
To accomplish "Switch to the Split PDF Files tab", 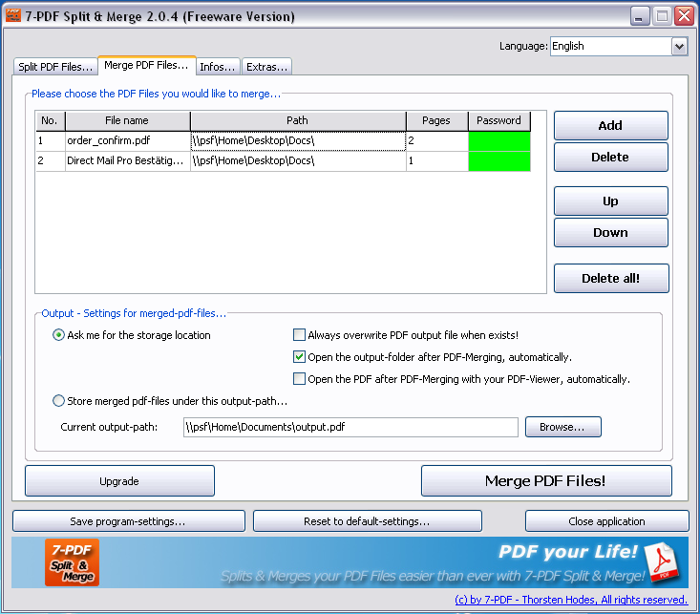I will (55, 67).
